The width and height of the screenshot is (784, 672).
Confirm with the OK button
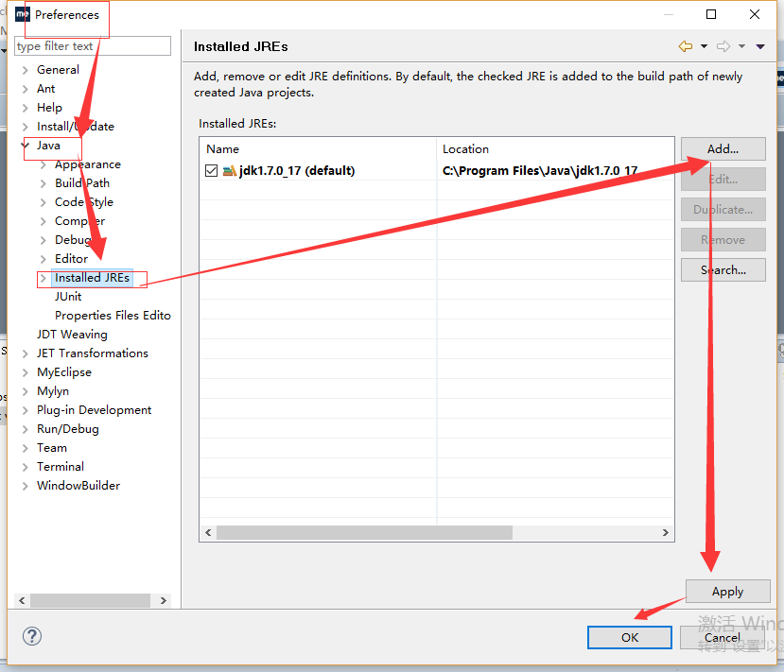point(630,638)
